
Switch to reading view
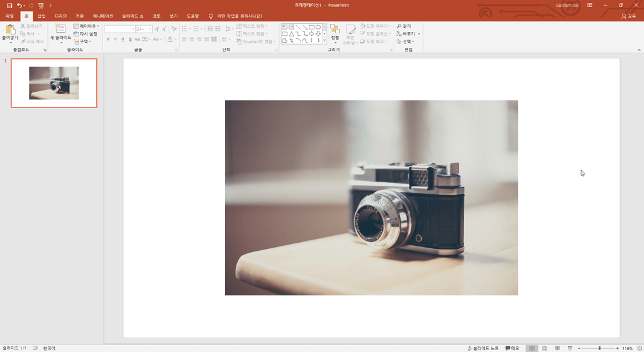point(557,348)
